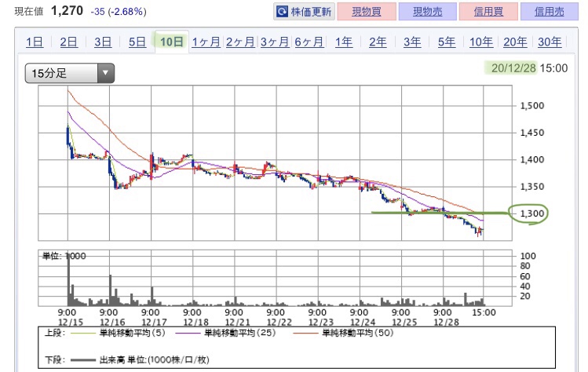Select the 2ヶ月 period tab

pos(240,42)
